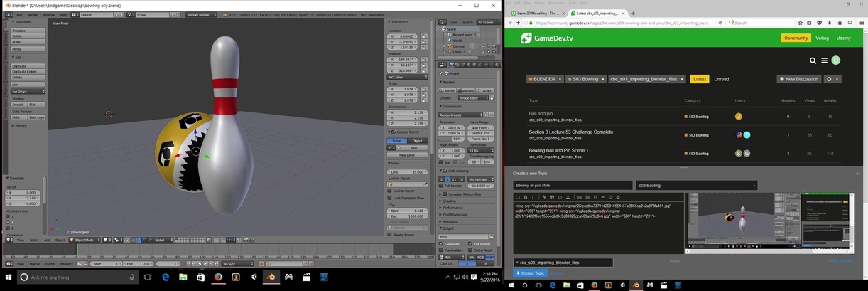Image resolution: width=868 pixels, height=291 pixels.
Task: Open the 'Bowling Ball and Pin Scene 1' topic
Action: click(558, 150)
